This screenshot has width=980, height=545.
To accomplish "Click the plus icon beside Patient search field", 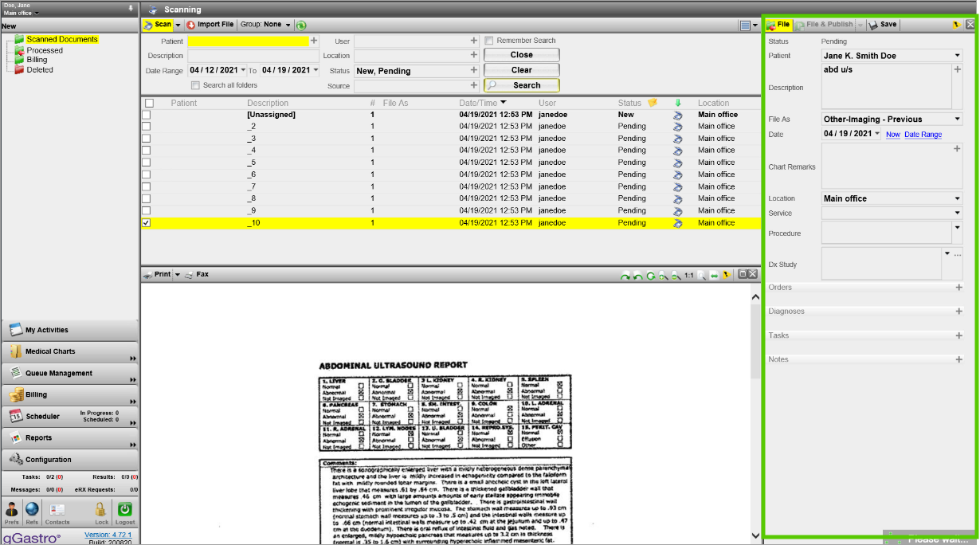I will [x=314, y=41].
